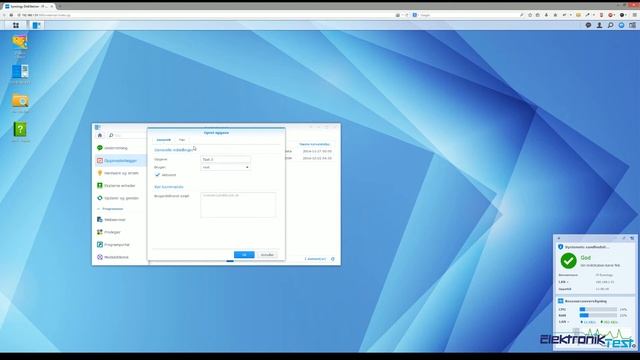Toggle the Aktiveret checkbox

pyautogui.click(x=158, y=175)
